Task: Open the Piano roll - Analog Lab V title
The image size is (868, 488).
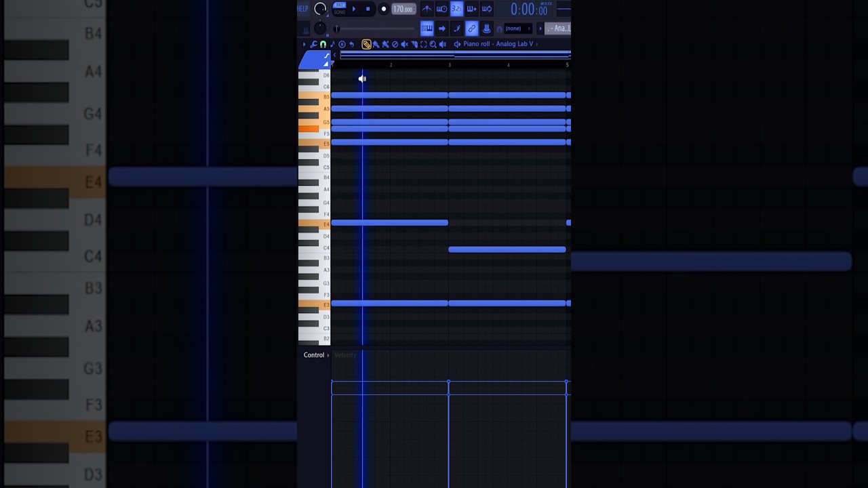Action: (x=498, y=44)
